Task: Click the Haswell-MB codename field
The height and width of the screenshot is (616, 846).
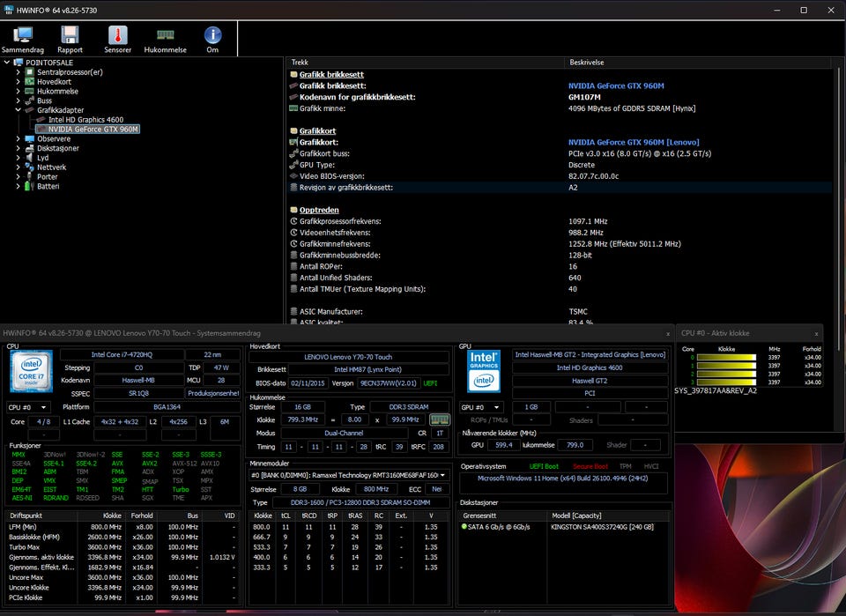Action: coord(138,381)
